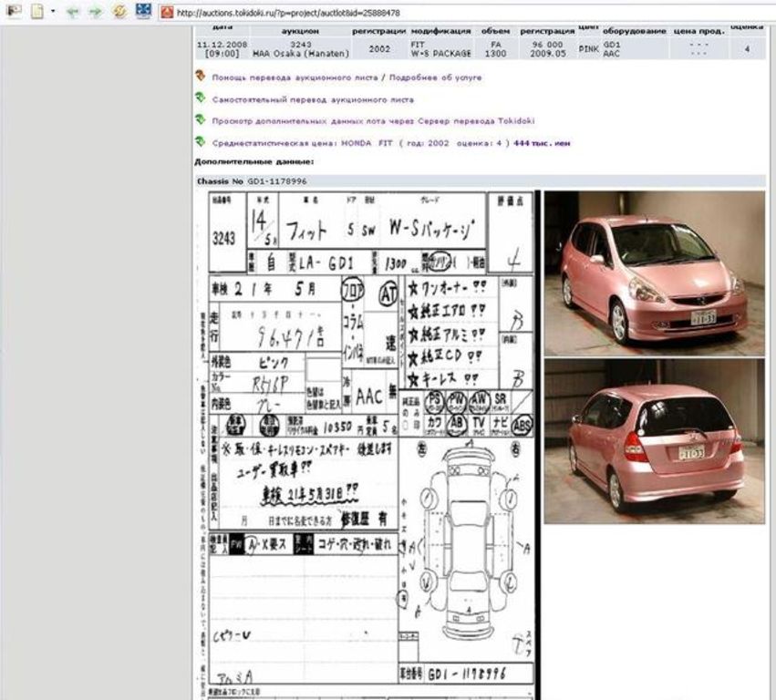Image resolution: width=776 pixels, height=700 pixels.
Task: Reload the page with the orange refresh icon
Action: (x=119, y=11)
